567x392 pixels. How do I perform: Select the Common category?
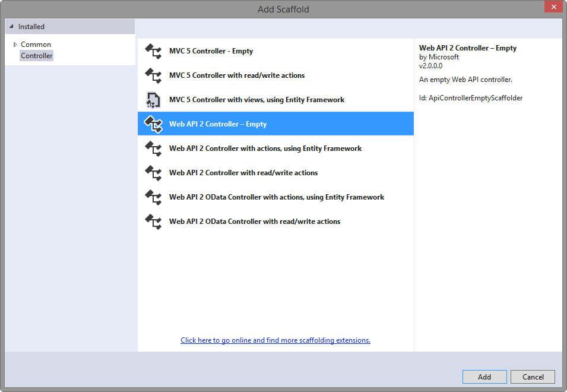click(36, 45)
